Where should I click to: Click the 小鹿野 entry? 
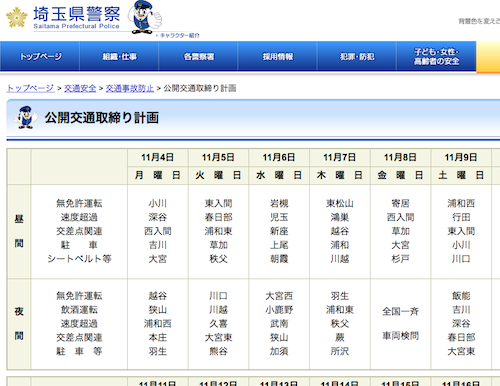coord(279,310)
